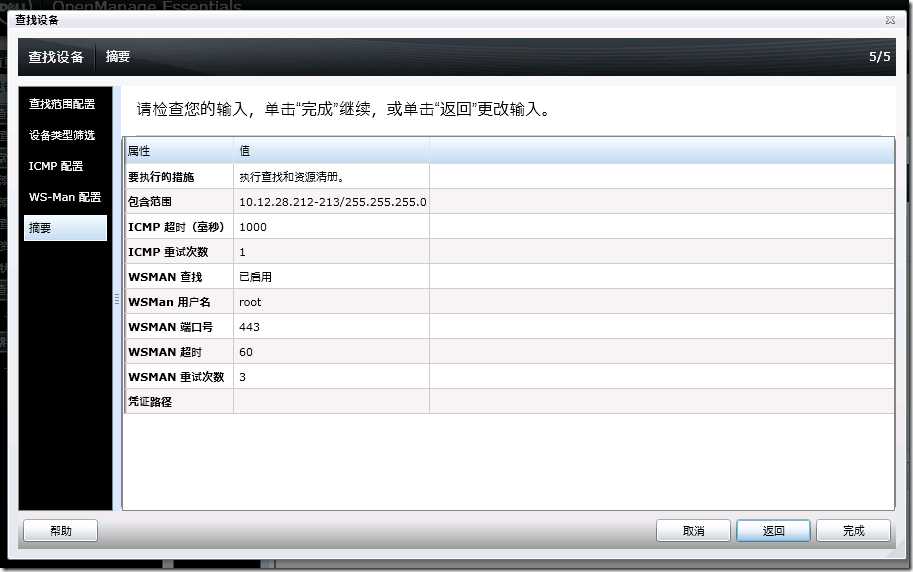913x572 pixels.
Task: Select the ICMP 超时（毫秒） label
Action: pyautogui.click(x=176, y=227)
